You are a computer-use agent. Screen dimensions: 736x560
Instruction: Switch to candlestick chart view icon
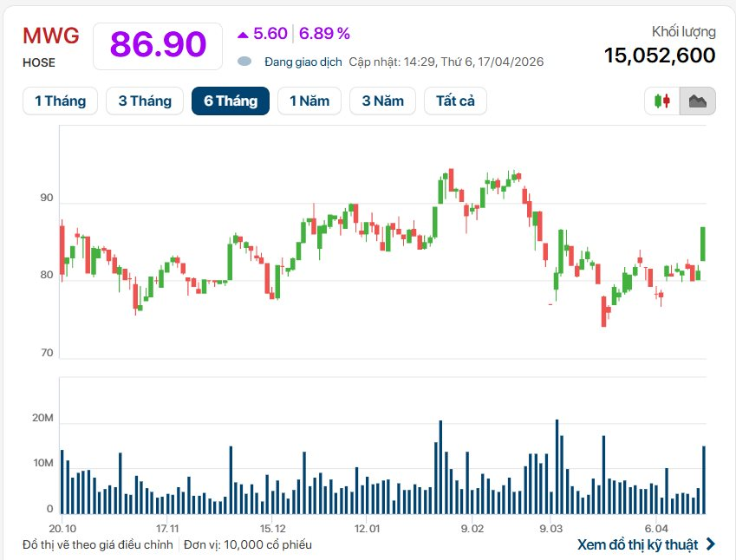(x=662, y=101)
